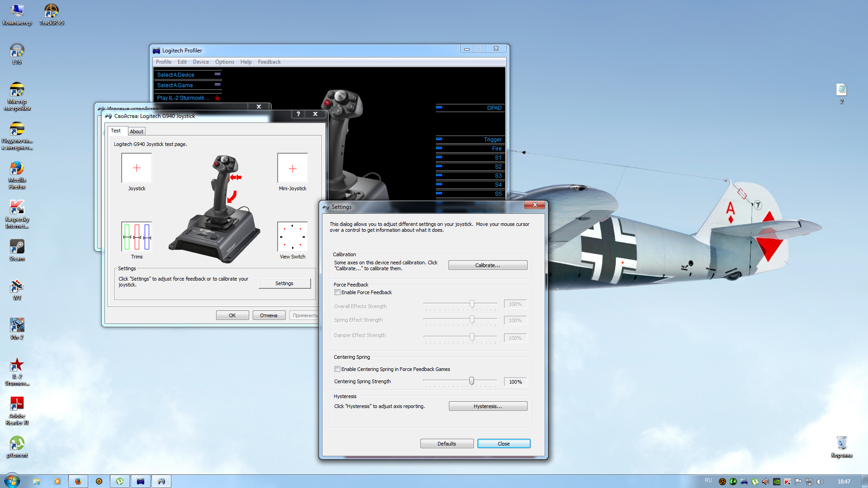Click the Mini-Joystick test box
868x488 pixels.
[x=292, y=169]
